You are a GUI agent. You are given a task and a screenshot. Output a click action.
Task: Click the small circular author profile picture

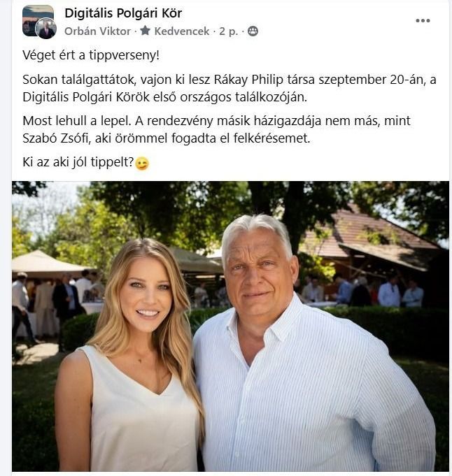[46, 29]
